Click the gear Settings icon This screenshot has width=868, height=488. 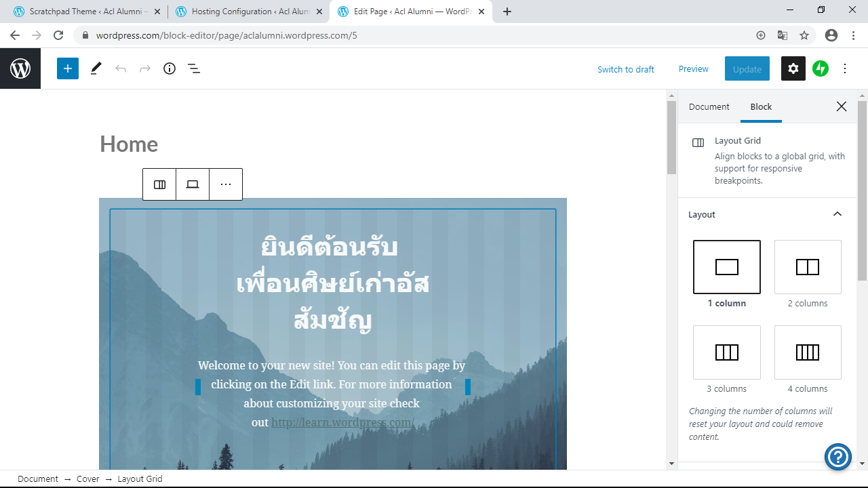pos(793,68)
